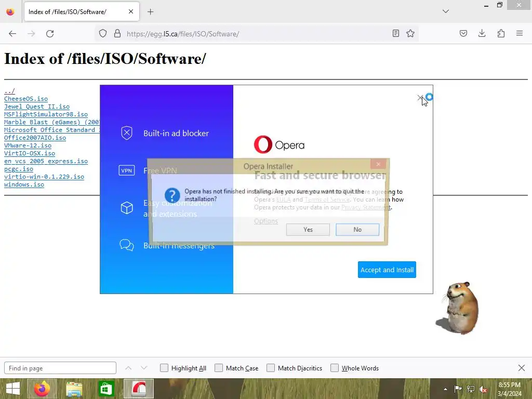The image size is (532, 399).
Task: Open the network tray icon
Action: (471, 389)
